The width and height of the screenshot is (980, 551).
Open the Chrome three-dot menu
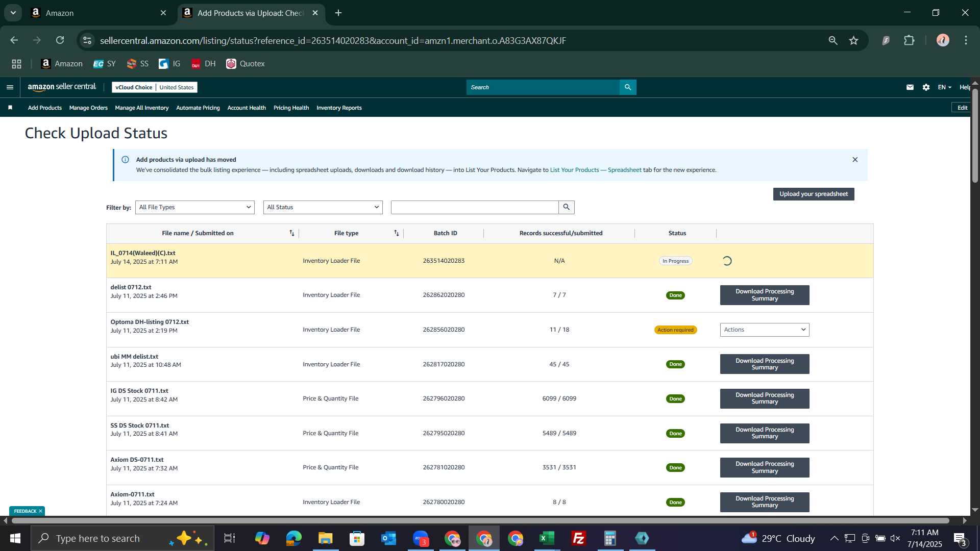966,40
